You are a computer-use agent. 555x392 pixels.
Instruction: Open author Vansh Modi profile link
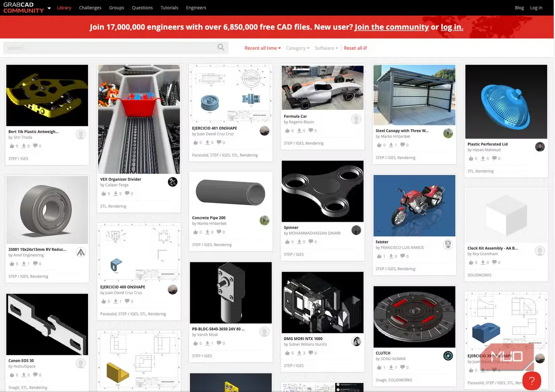(x=207, y=335)
